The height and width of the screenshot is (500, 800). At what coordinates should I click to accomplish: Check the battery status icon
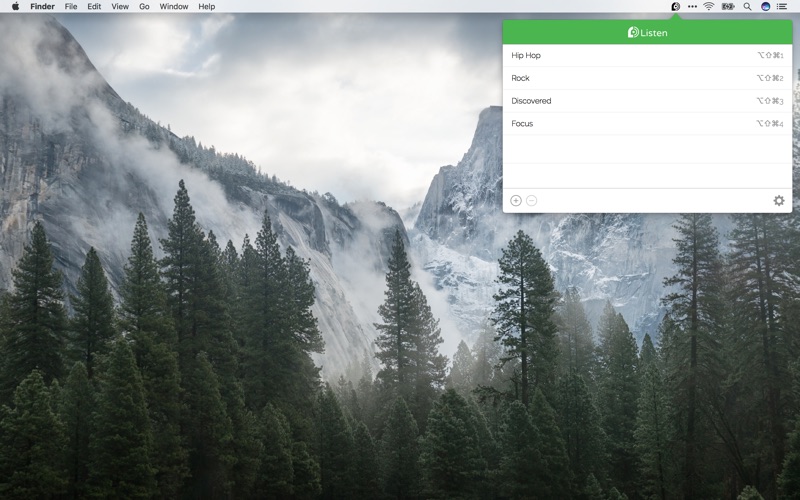coord(728,7)
